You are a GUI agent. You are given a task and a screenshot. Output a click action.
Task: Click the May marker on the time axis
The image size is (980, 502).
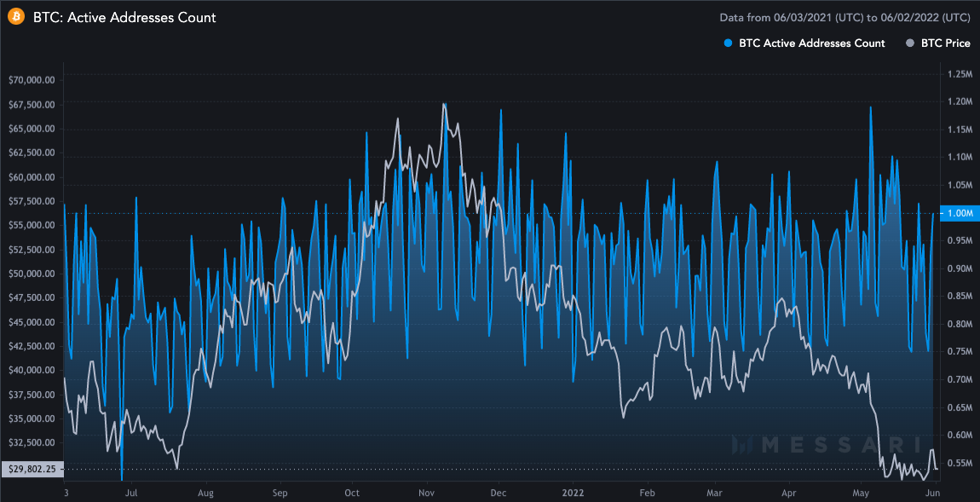click(862, 492)
